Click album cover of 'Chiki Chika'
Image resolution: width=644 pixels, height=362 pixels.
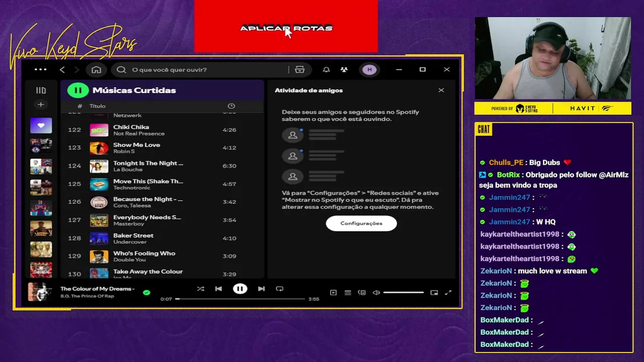(99, 130)
